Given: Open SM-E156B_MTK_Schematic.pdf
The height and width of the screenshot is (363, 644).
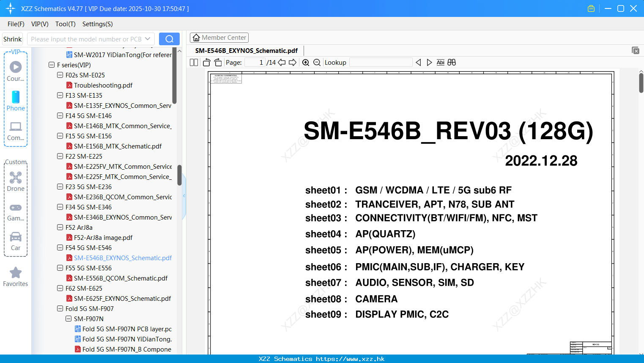Looking at the screenshot, I should pyautogui.click(x=118, y=146).
